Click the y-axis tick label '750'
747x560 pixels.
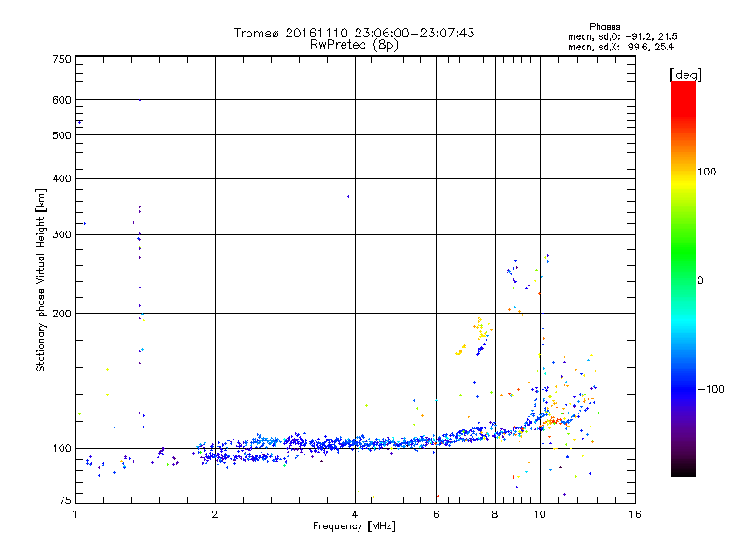(62, 59)
